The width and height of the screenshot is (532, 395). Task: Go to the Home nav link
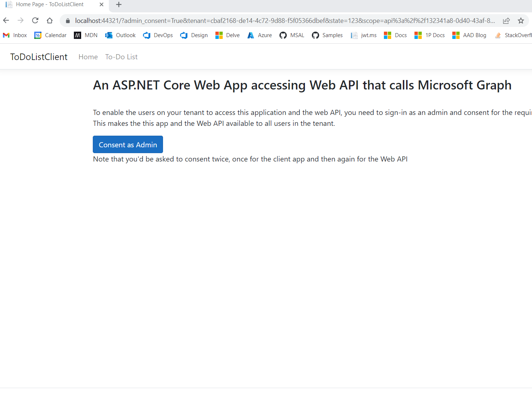pos(88,57)
